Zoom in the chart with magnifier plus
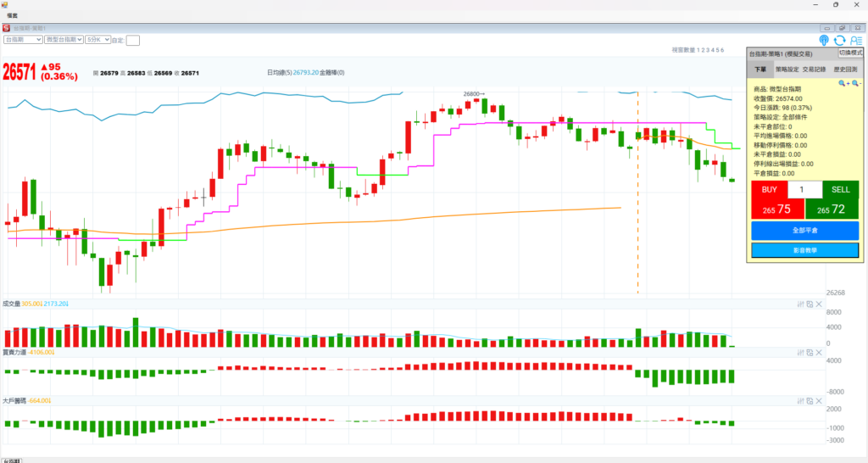This screenshot has height=463, width=868. tap(843, 84)
